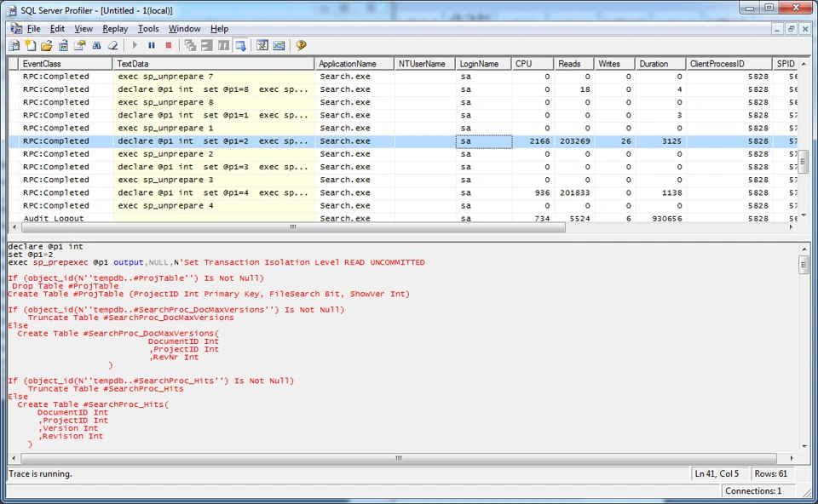Open the Replay menu
Image resolution: width=818 pixels, height=504 pixels.
[x=115, y=29]
